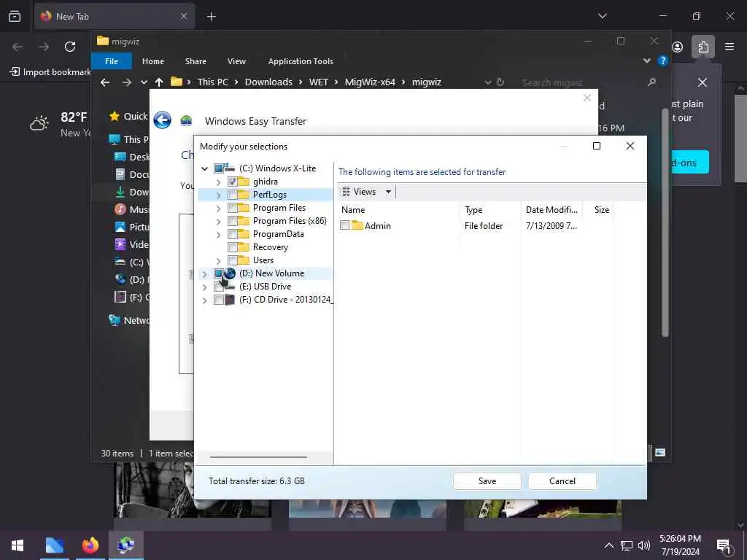Open Firefox hamburger menu
Screen dimensions: 747x560
(729, 46)
